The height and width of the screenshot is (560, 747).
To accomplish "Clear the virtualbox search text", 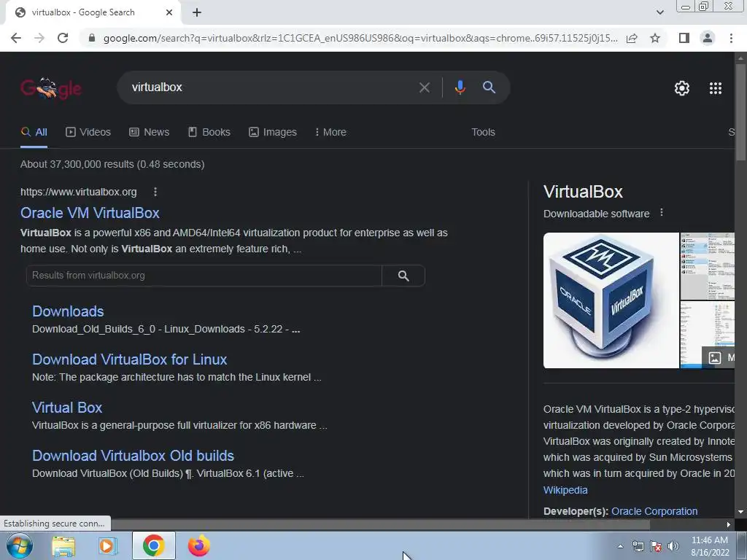I will pos(424,87).
